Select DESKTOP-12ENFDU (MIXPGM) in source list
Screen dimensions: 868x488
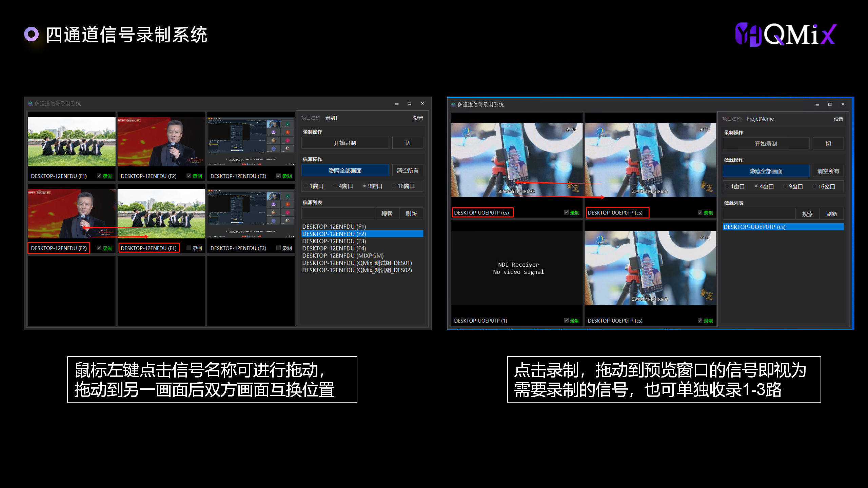click(x=343, y=256)
